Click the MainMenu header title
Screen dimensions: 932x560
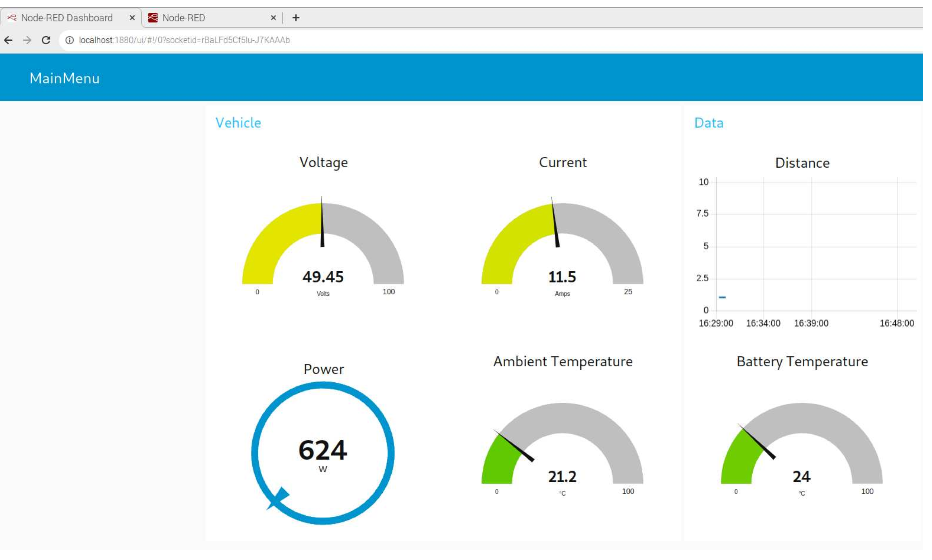pyautogui.click(x=64, y=78)
